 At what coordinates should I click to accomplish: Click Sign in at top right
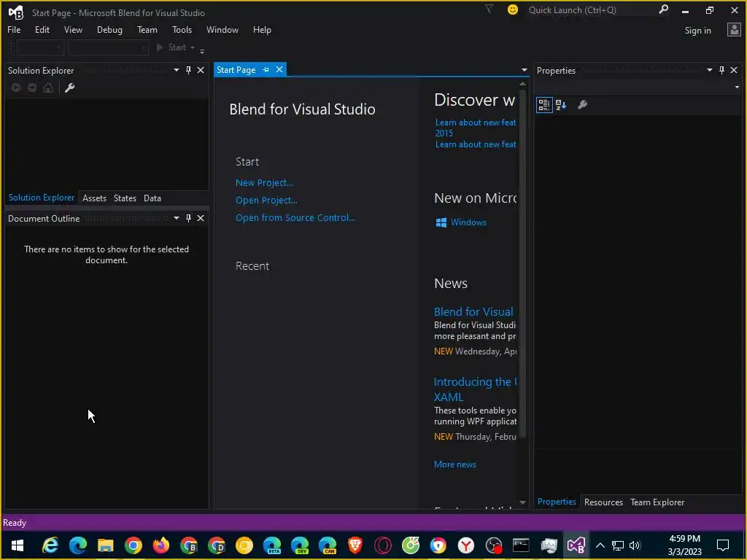pyautogui.click(x=697, y=31)
